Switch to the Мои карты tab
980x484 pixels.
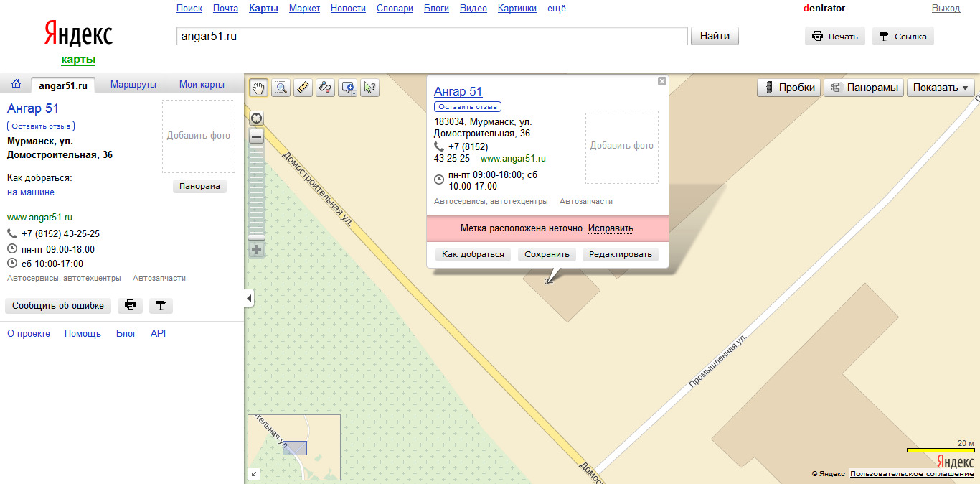coord(202,85)
